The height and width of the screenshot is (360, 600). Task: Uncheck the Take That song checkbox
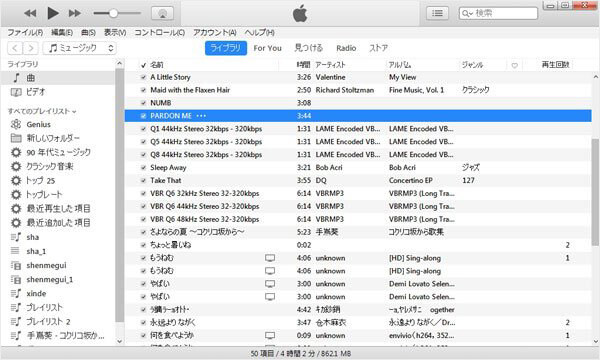(143, 181)
